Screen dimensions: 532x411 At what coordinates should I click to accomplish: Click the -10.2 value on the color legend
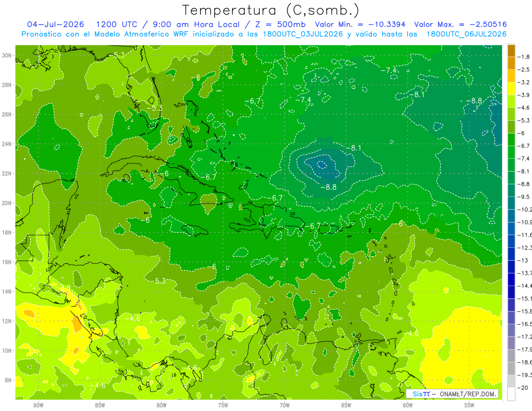524,209
